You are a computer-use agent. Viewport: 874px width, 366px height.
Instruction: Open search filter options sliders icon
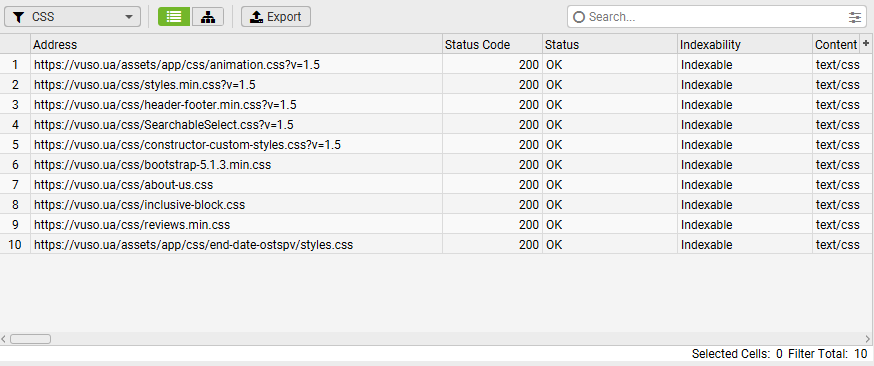click(854, 17)
